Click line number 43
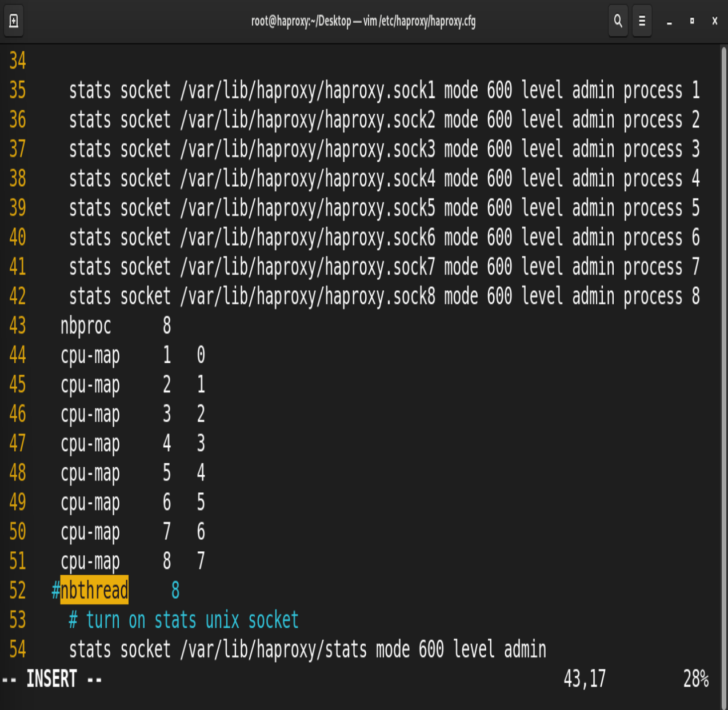The height and width of the screenshot is (710, 728). [x=18, y=326]
